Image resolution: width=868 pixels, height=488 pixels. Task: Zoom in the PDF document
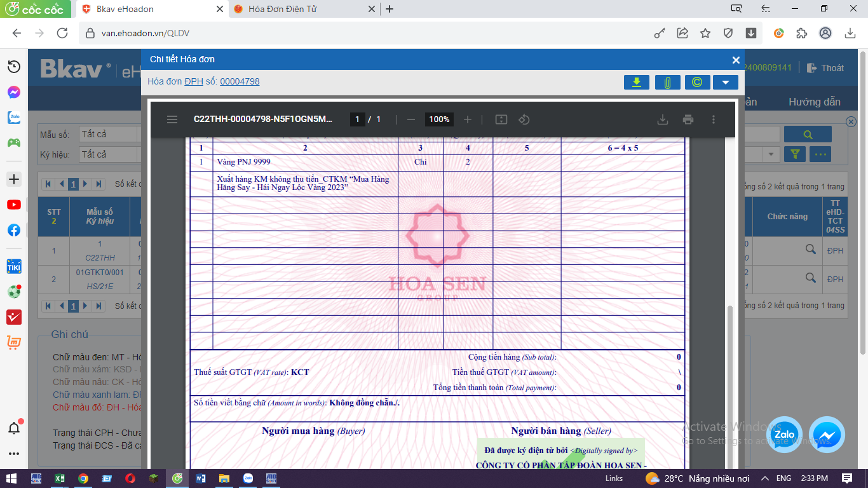[x=468, y=119]
